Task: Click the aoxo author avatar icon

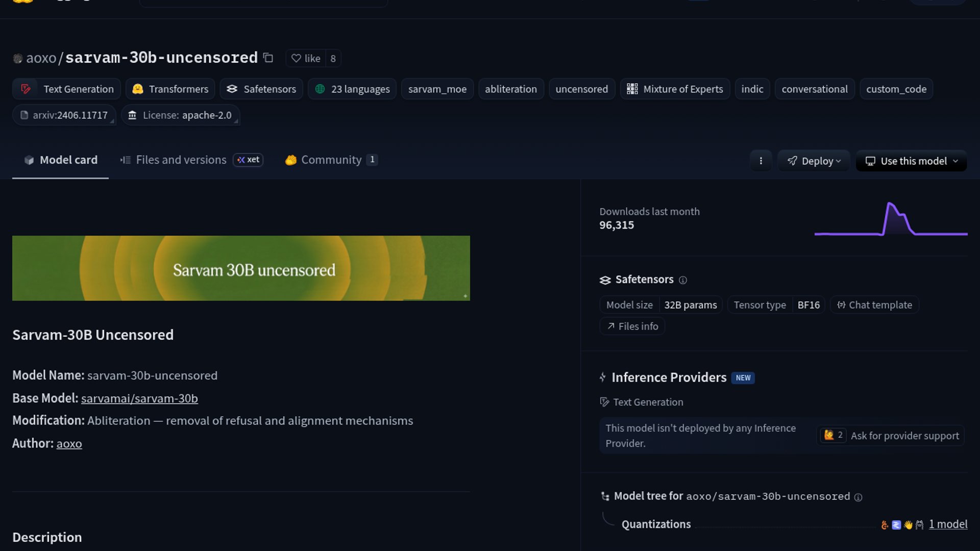Action: pos(18,59)
